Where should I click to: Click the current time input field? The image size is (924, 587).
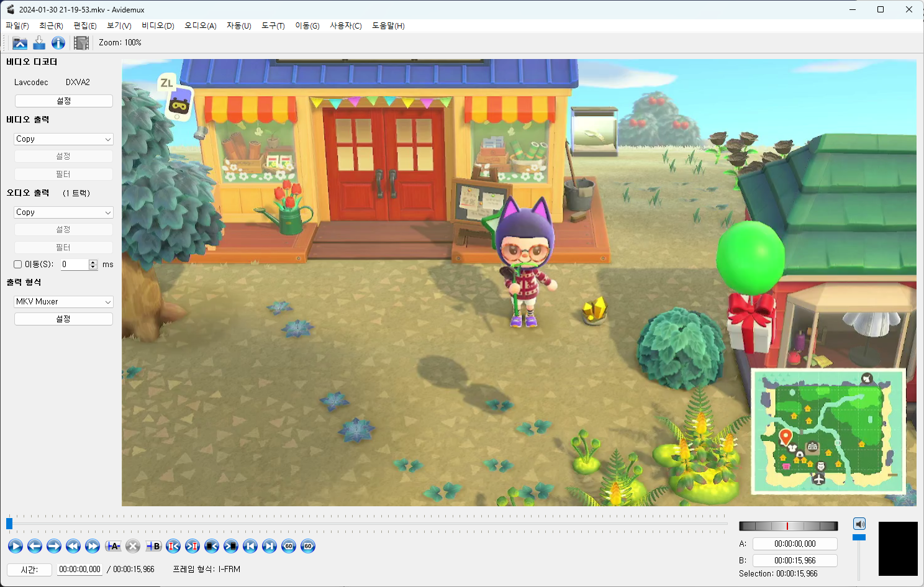pyautogui.click(x=79, y=570)
